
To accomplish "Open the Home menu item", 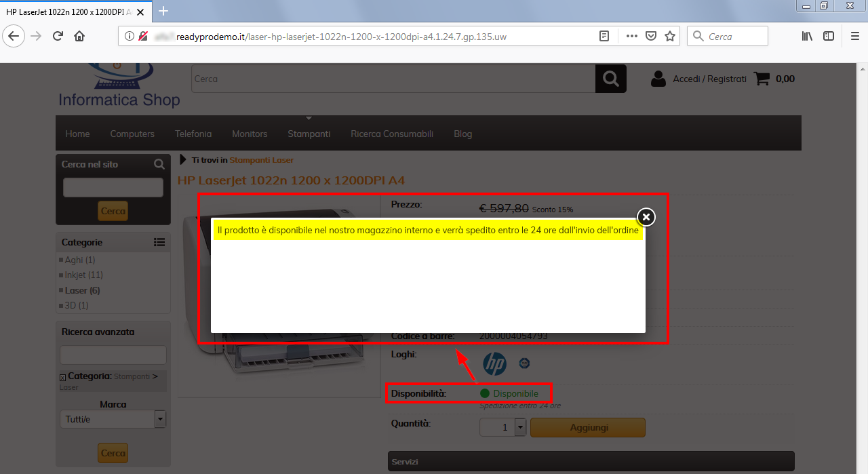I will tap(77, 134).
